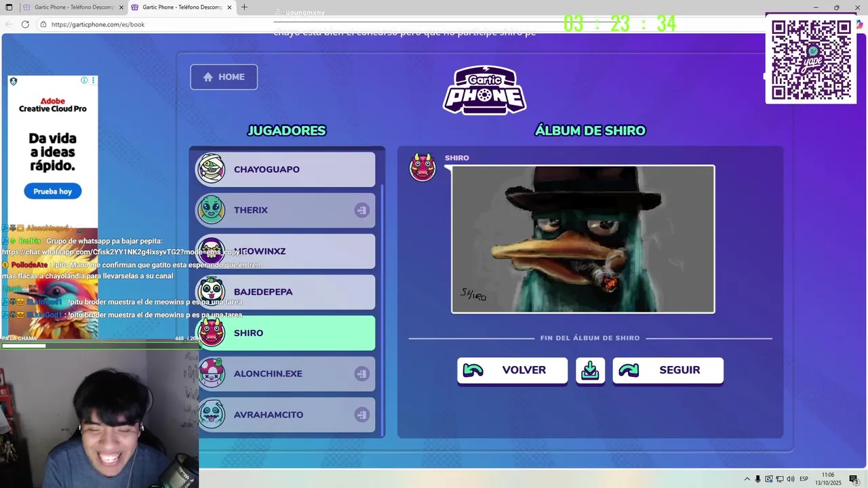Click the WhatsApp chat link in overlay
868x488 pixels.
(x=124, y=252)
